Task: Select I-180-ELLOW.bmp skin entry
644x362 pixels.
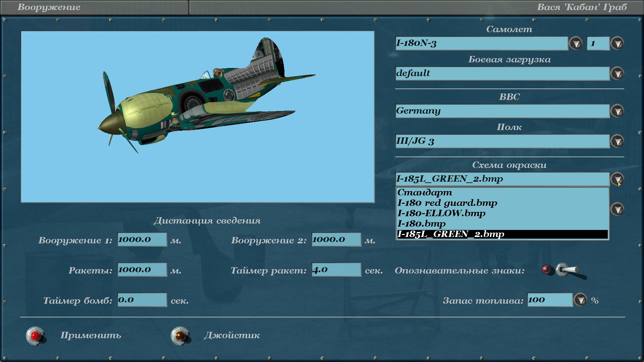Action: click(441, 214)
